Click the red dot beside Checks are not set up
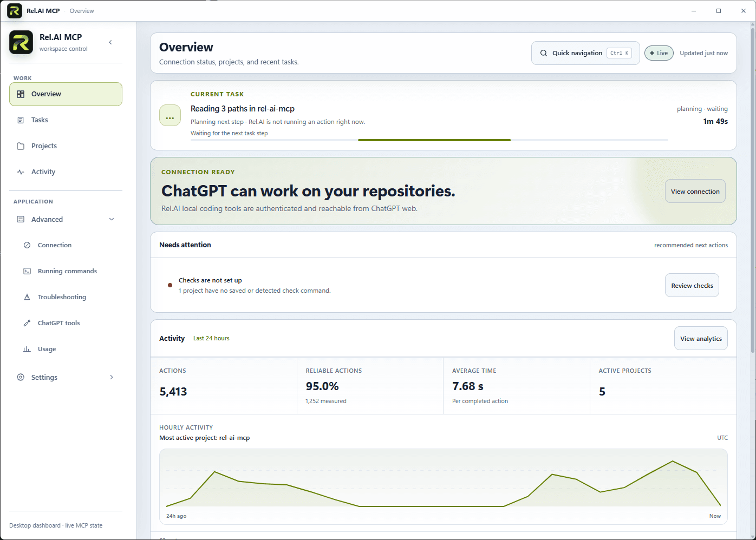This screenshot has width=756, height=540. (170, 285)
